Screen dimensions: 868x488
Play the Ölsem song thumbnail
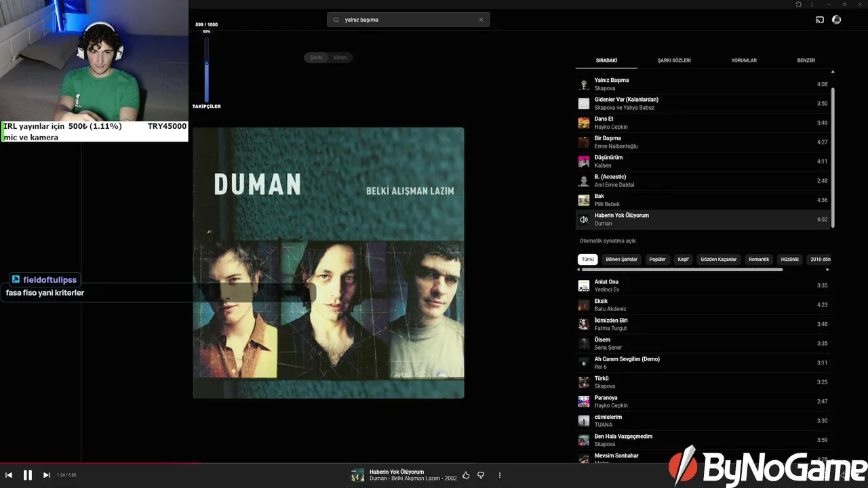coord(584,344)
